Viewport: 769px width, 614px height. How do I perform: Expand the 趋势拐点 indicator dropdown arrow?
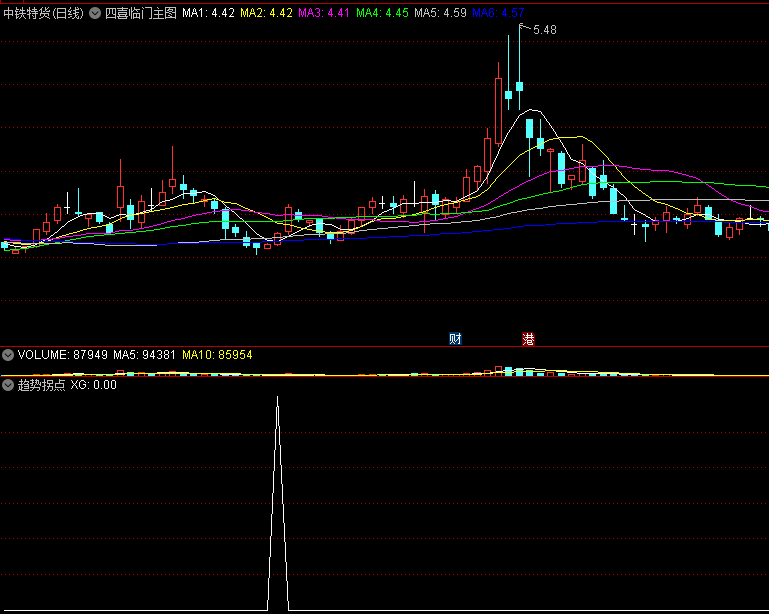pyautogui.click(x=8, y=385)
